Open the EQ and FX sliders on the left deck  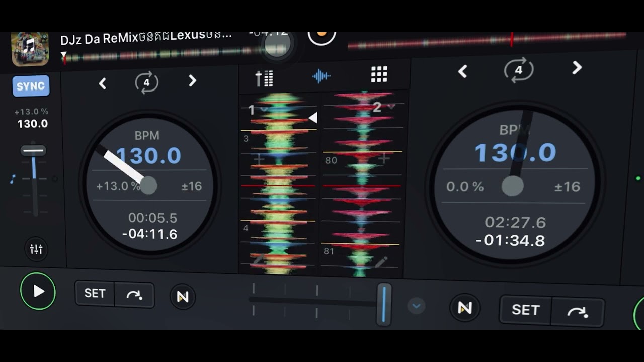(x=36, y=249)
